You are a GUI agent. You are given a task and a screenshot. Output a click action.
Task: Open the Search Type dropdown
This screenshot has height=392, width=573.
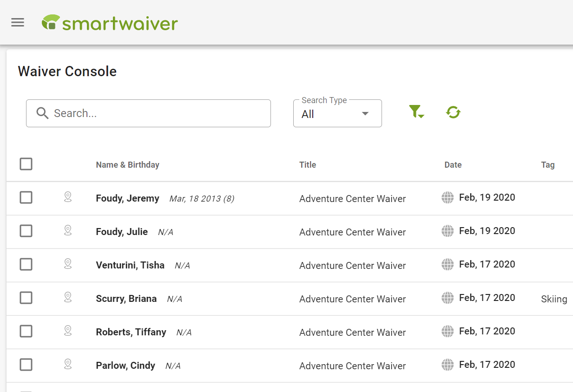click(x=337, y=113)
